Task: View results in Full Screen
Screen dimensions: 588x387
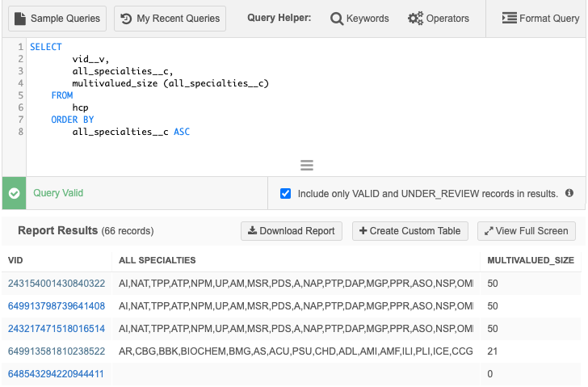Action: tap(527, 231)
